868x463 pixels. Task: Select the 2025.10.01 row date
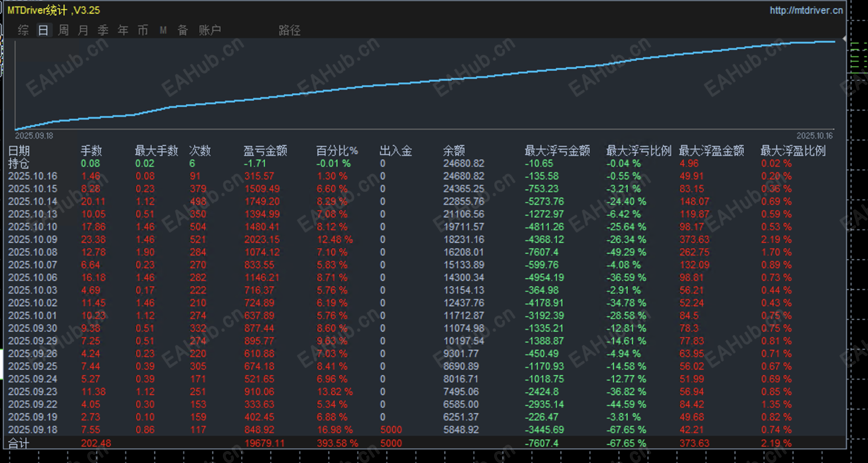click(33, 316)
